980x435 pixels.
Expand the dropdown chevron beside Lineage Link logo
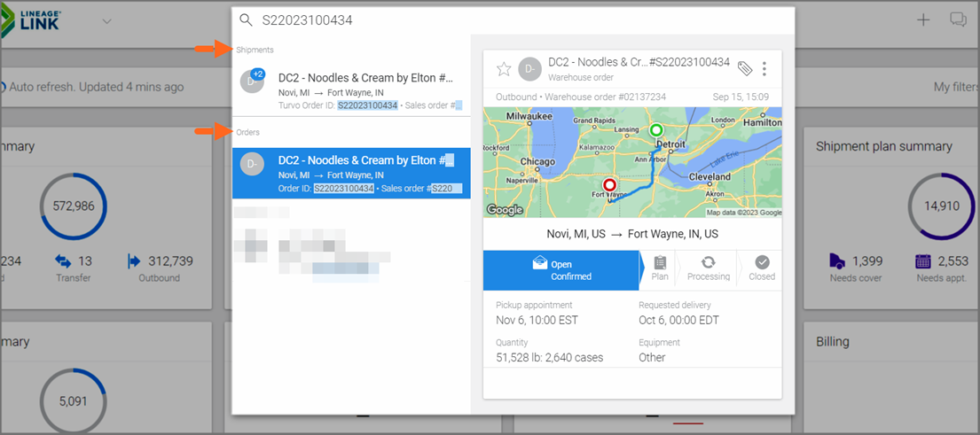[x=107, y=21]
